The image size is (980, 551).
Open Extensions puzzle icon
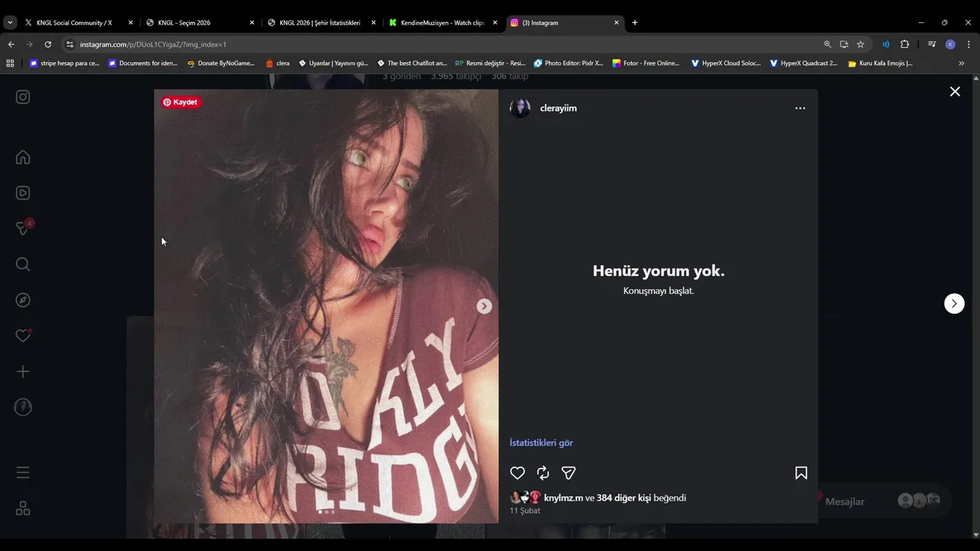pyautogui.click(x=904, y=44)
